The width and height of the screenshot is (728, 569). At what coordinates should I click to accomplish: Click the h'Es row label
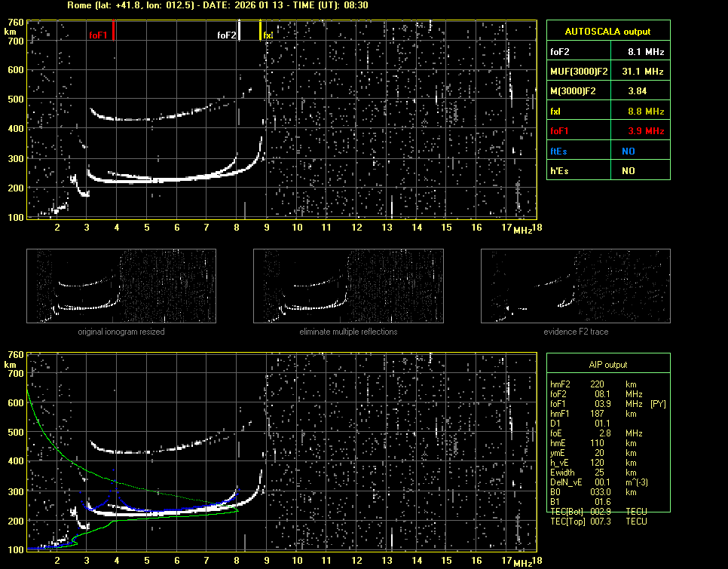click(x=558, y=171)
